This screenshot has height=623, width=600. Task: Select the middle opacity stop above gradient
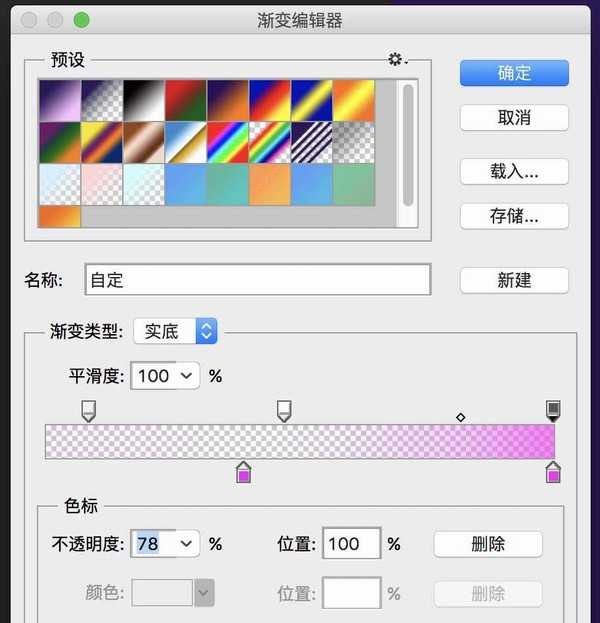tap(284, 411)
